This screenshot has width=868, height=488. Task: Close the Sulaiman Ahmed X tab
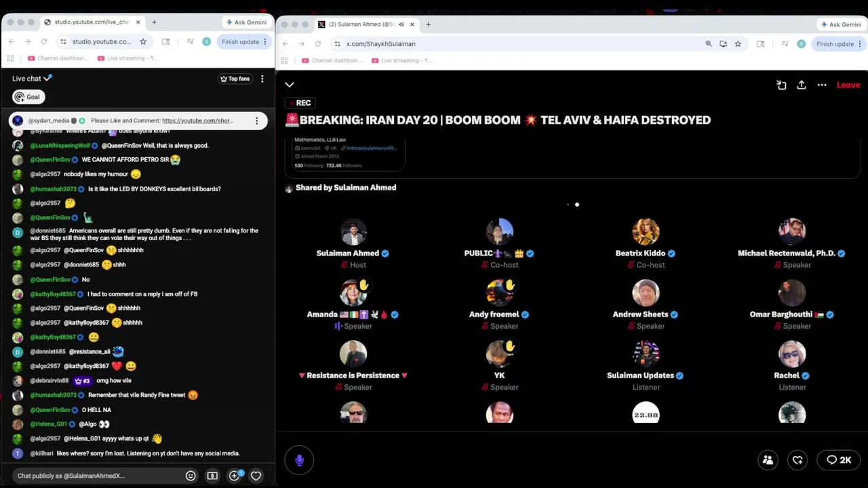pos(412,24)
